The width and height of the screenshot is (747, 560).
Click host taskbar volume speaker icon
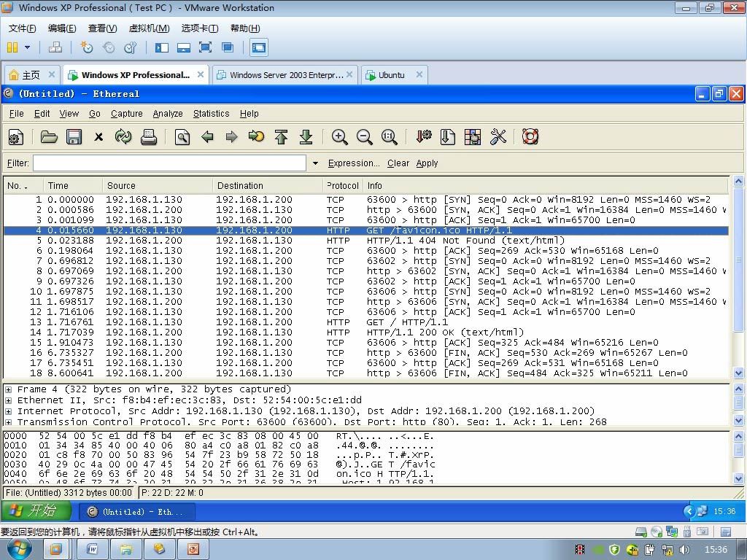684,550
